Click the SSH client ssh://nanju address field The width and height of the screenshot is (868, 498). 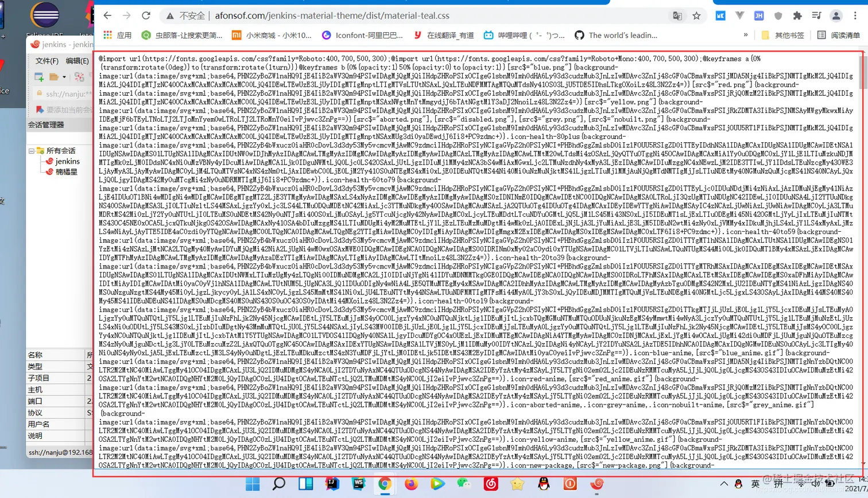[x=63, y=94]
